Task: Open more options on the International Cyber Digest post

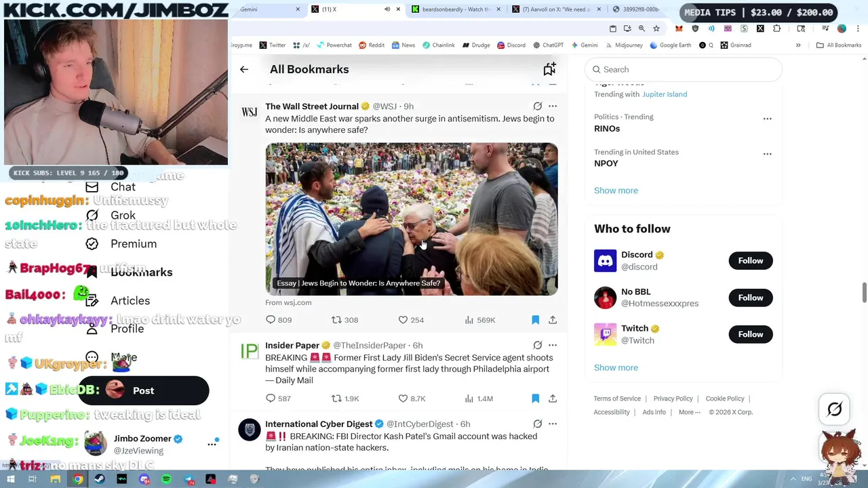Action: pos(553,424)
